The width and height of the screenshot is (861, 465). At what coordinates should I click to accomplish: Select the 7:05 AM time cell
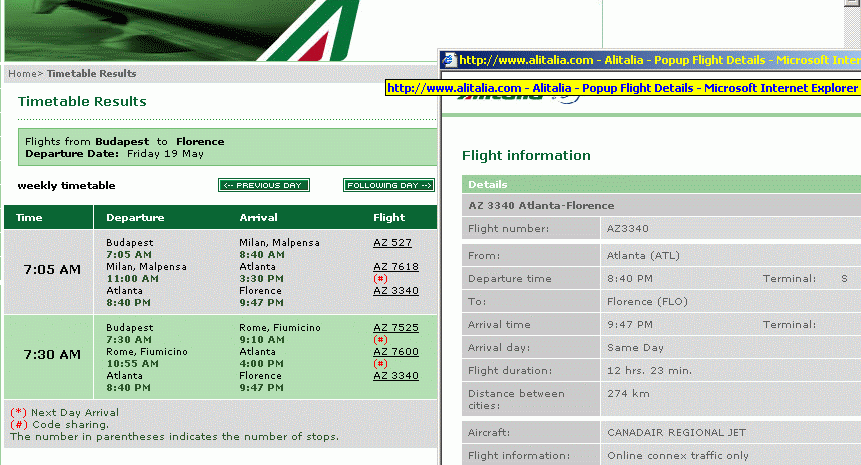click(x=49, y=272)
